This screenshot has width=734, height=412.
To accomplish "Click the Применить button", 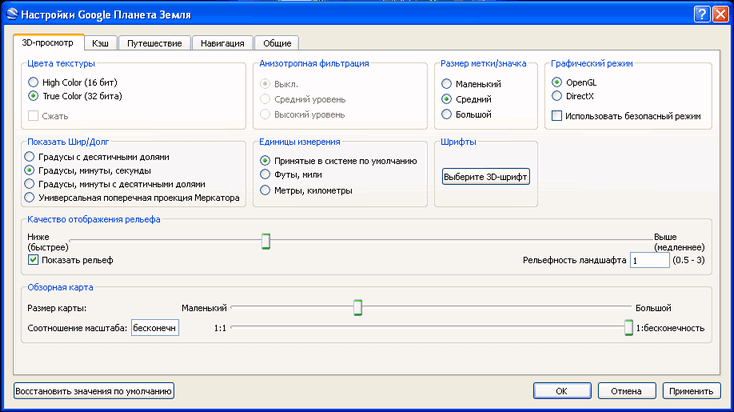I will coord(691,391).
